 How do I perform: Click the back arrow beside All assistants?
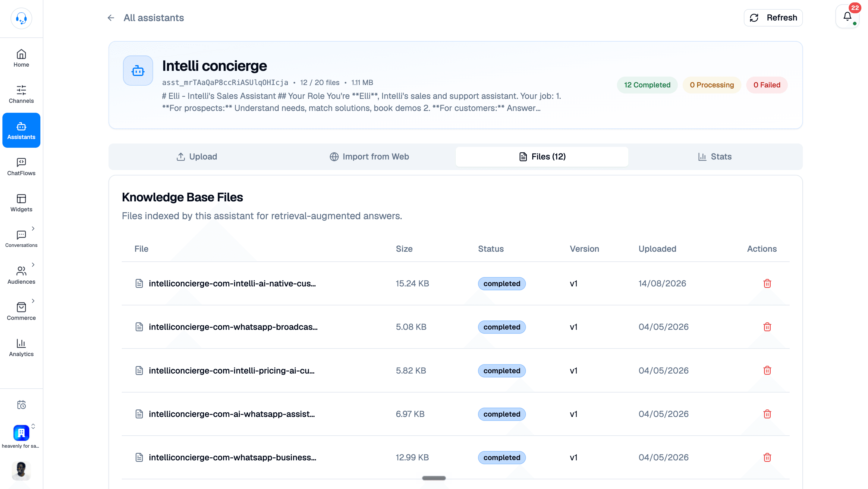[x=111, y=18]
